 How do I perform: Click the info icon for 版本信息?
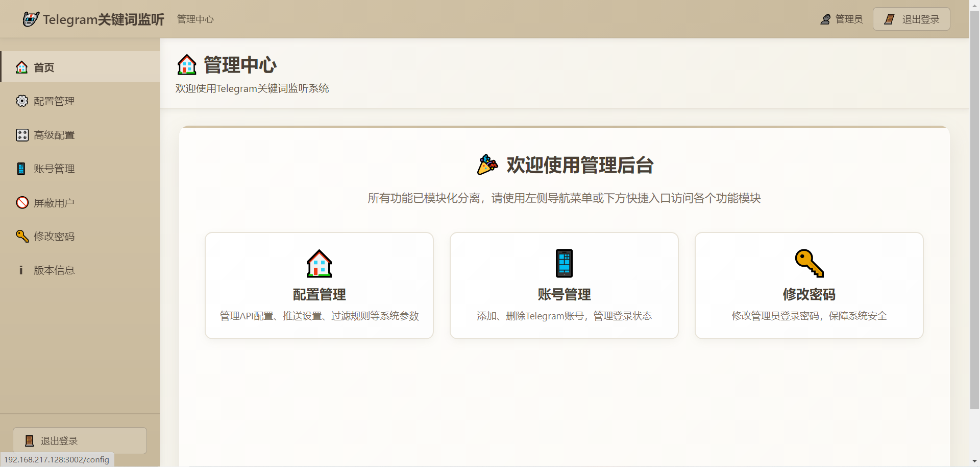[21, 270]
